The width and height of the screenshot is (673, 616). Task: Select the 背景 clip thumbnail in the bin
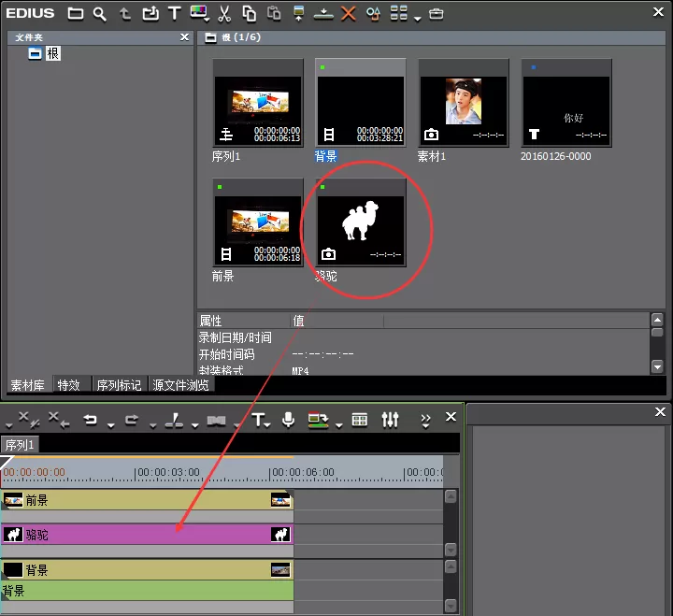click(361, 103)
